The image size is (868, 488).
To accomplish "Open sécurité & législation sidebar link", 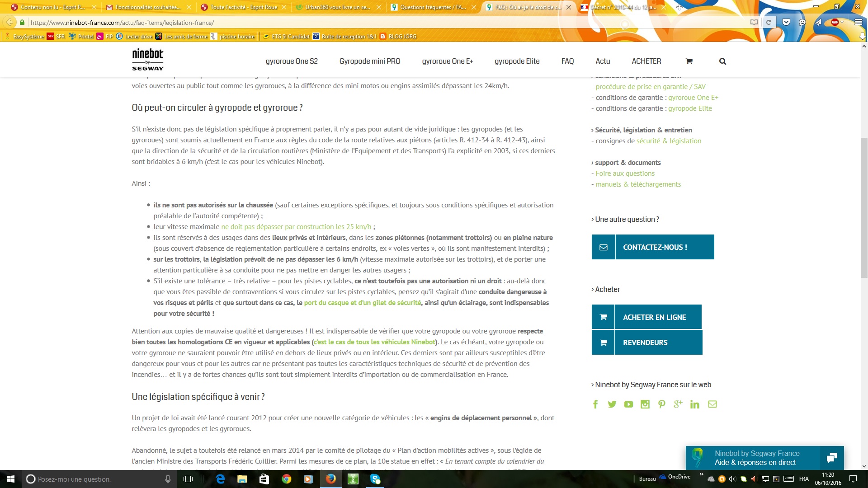I will (669, 141).
